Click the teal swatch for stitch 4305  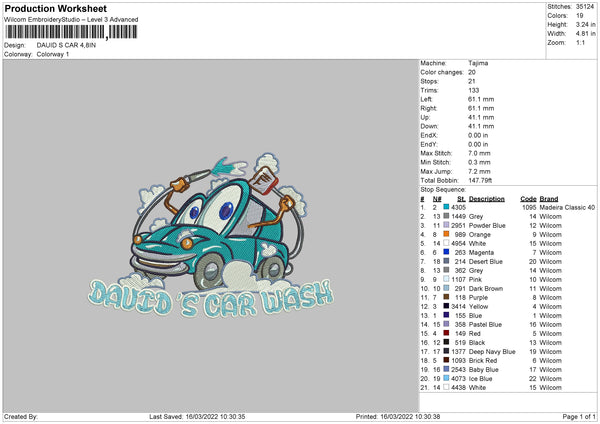(446, 207)
